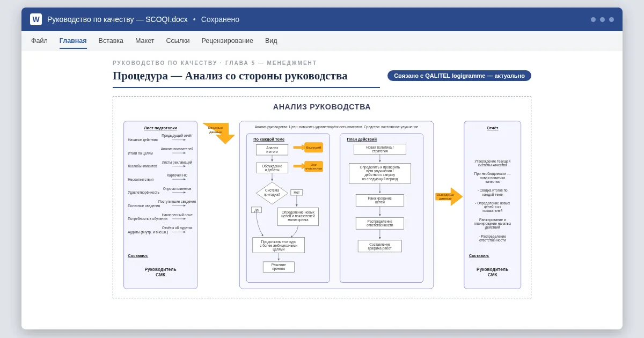The width and height of the screenshot is (644, 338).
Task: Click the Накопленный опыт label
Action: 177,215
